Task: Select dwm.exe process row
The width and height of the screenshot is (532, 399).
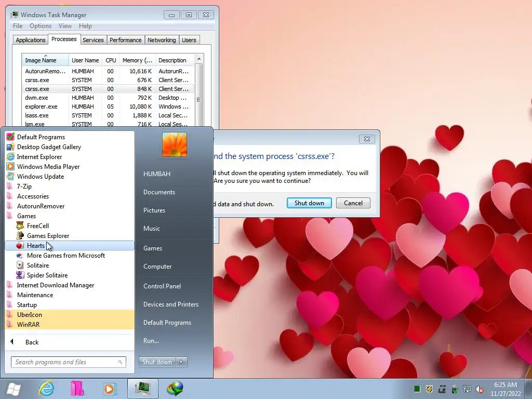Action: click(x=108, y=98)
